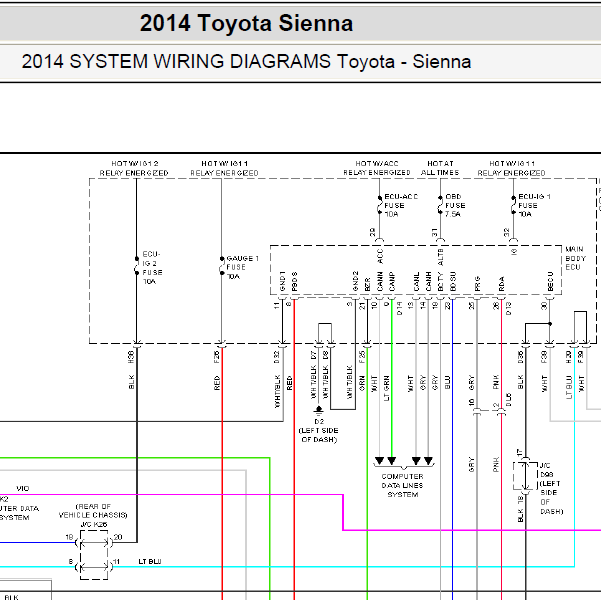
Task: Click pin '11' of J/C K26
Action: pyautogui.click(x=117, y=562)
